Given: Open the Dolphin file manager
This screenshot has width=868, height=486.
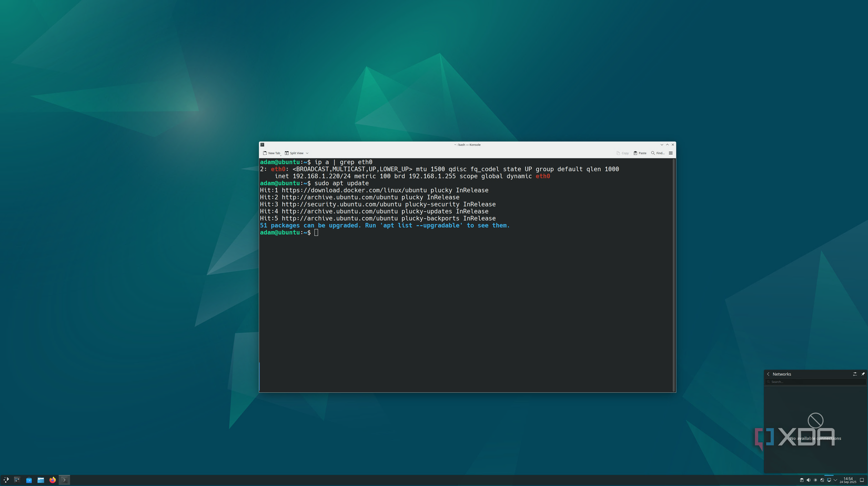Looking at the screenshot, I should point(41,480).
